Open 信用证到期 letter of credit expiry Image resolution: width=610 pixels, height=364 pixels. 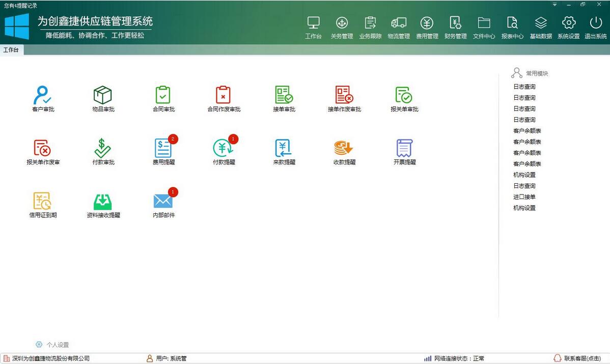point(42,203)
